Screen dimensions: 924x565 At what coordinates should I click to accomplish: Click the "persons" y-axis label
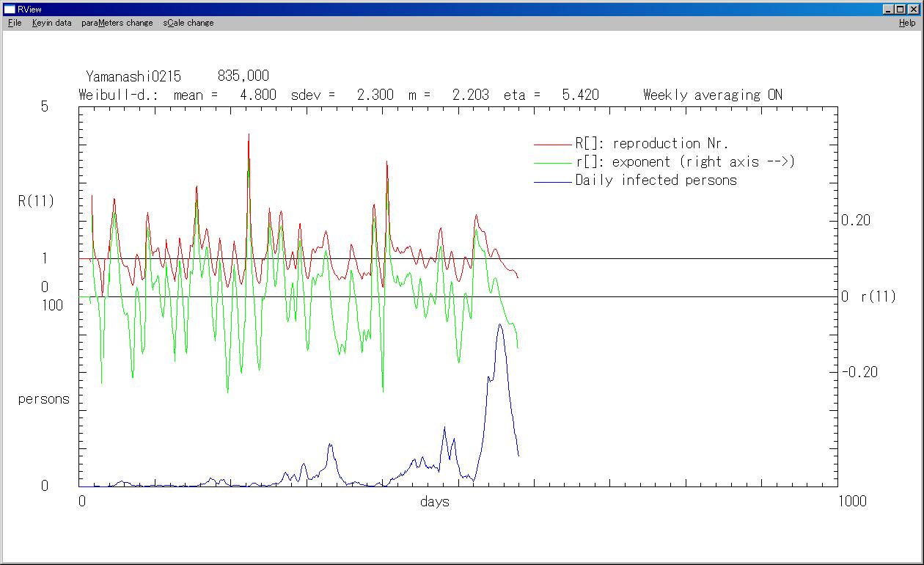43,399
